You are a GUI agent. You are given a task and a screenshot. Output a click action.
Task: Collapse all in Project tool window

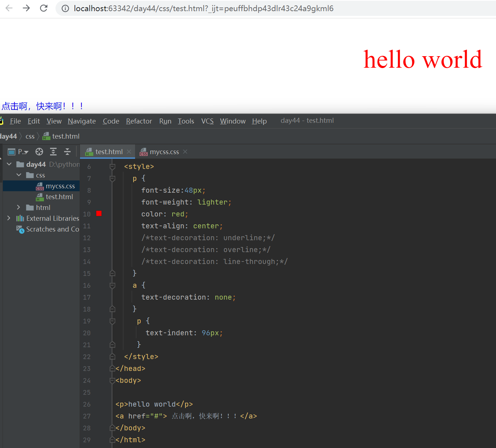point(67,152)
